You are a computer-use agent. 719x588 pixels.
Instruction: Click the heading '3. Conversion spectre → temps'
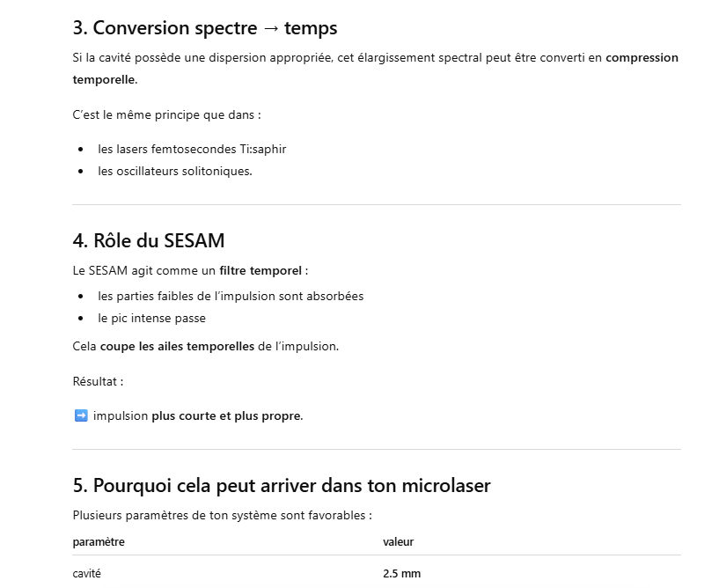click(204, 28)
